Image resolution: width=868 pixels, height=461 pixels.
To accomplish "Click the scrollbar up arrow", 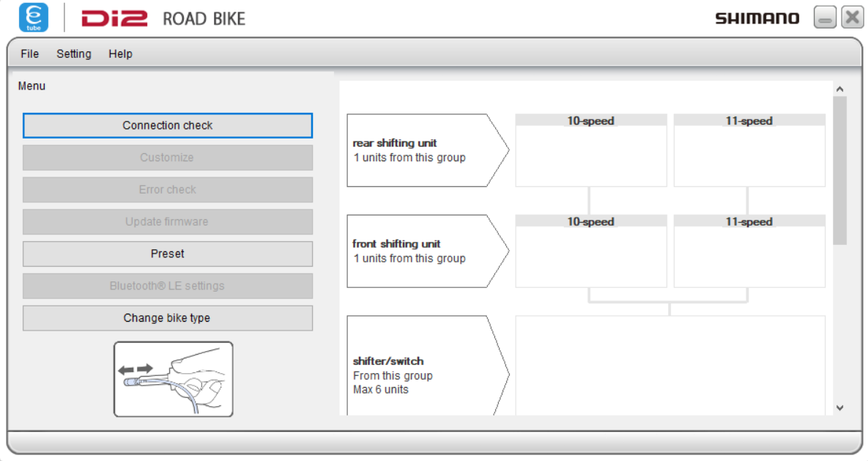I will (x=839, y=87).
